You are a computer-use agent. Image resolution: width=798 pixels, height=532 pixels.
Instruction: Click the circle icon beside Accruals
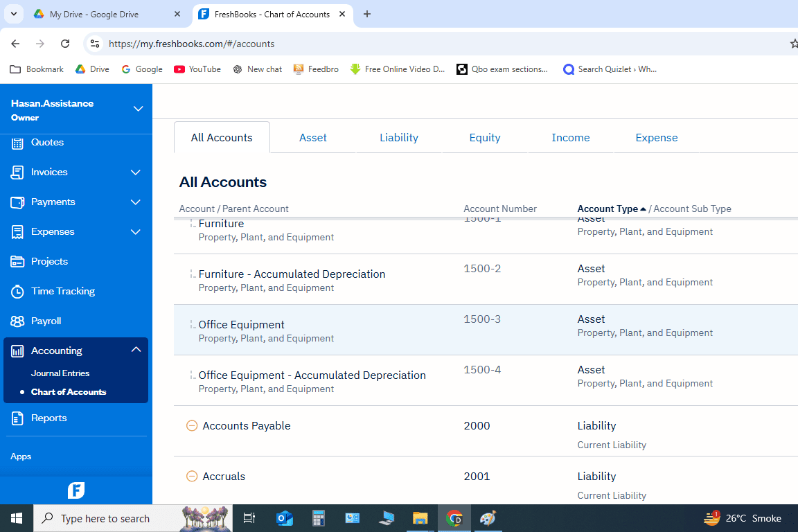click(x=192, y=476)
